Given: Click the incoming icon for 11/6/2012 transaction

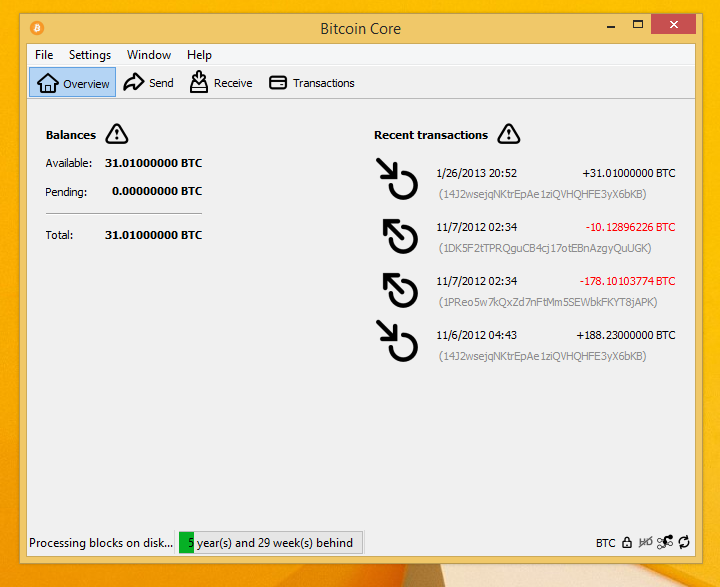Looking at the screenshot, I should point(397,341).
